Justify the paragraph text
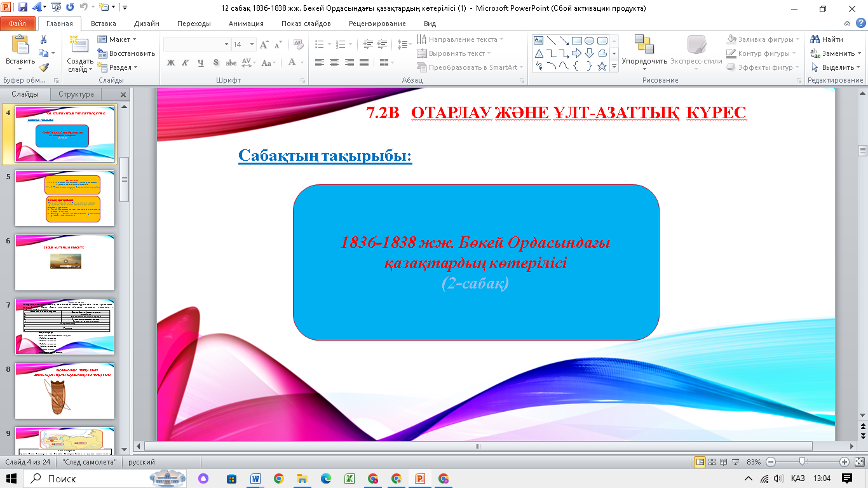 [x=364, y=62]
